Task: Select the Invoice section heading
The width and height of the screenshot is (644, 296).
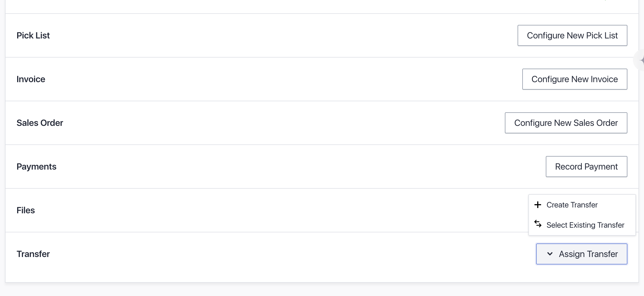Action: 31,79
